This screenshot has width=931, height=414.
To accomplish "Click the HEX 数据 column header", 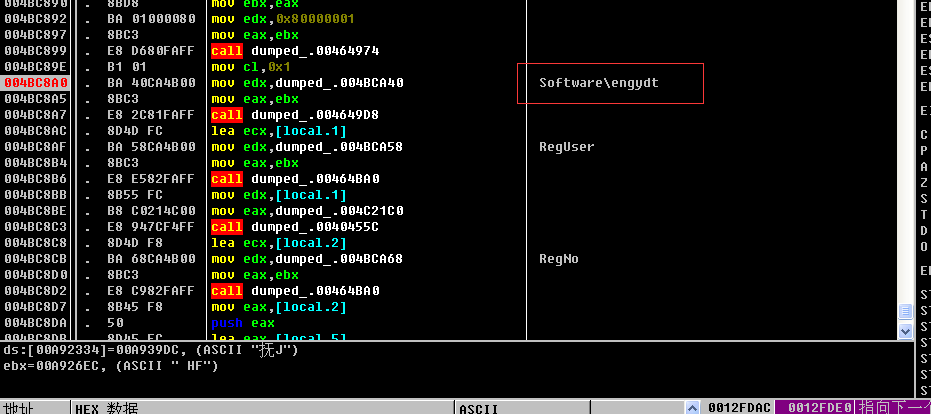I will pyautogui.click(x=106, y=407).
